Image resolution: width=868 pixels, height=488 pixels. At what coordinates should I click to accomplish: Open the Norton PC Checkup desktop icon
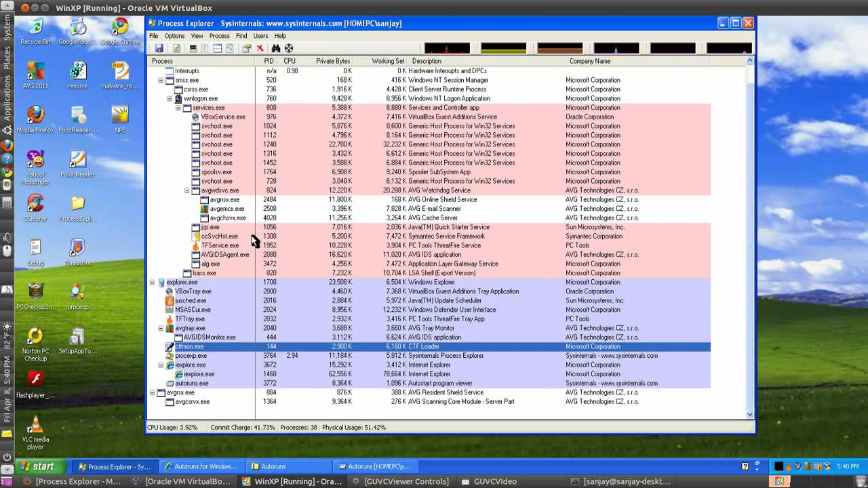pos(35,344)
